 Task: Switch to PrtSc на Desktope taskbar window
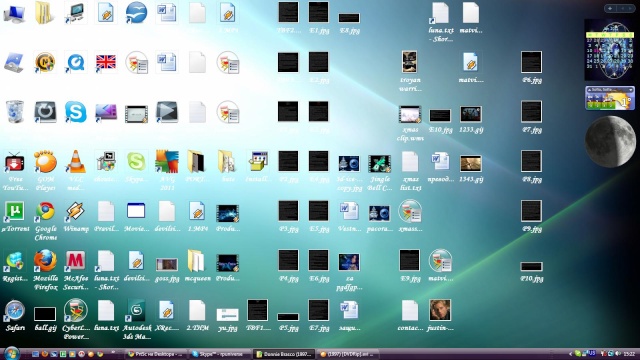point(156,354)
